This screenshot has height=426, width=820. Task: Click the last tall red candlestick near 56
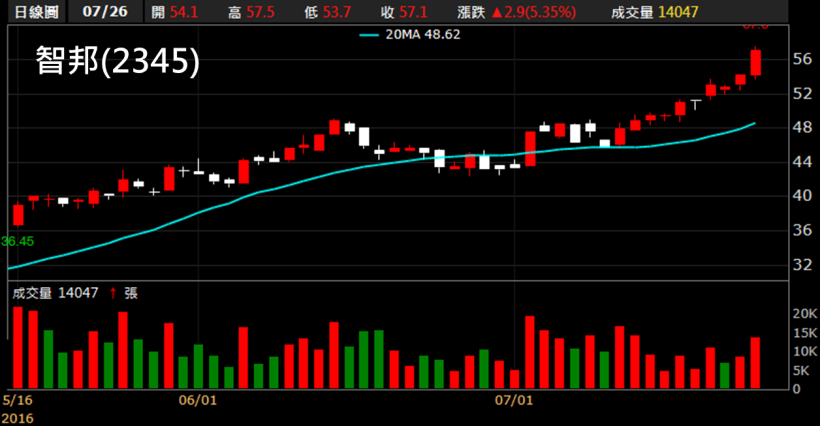pyautogui.click(x=756, y=63)
